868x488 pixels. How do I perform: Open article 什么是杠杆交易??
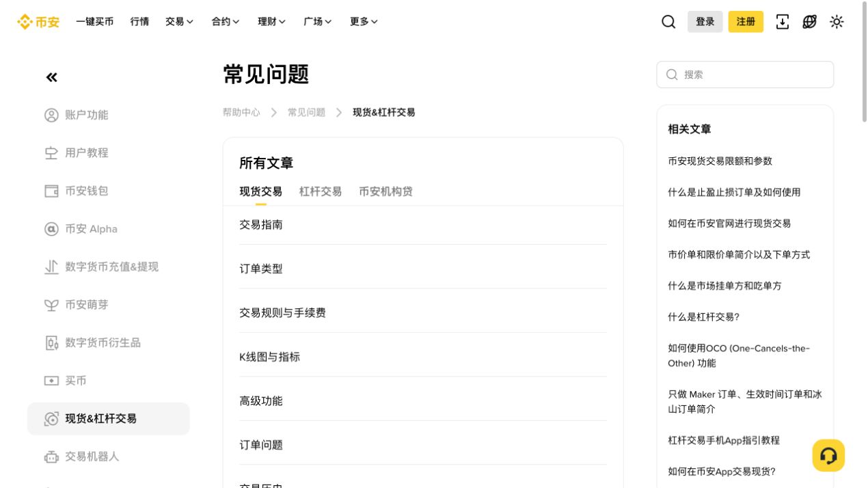(x=703, y=317)
